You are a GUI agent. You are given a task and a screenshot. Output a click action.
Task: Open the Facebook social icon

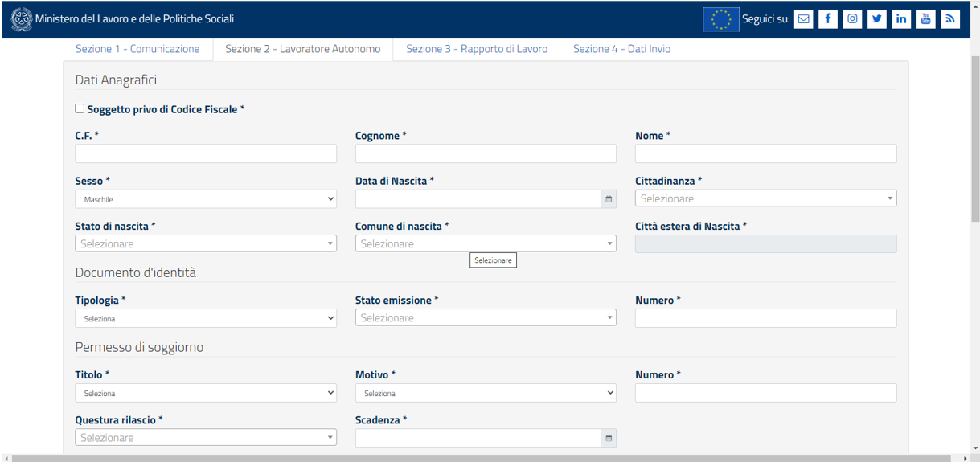(x=827, y=19)
